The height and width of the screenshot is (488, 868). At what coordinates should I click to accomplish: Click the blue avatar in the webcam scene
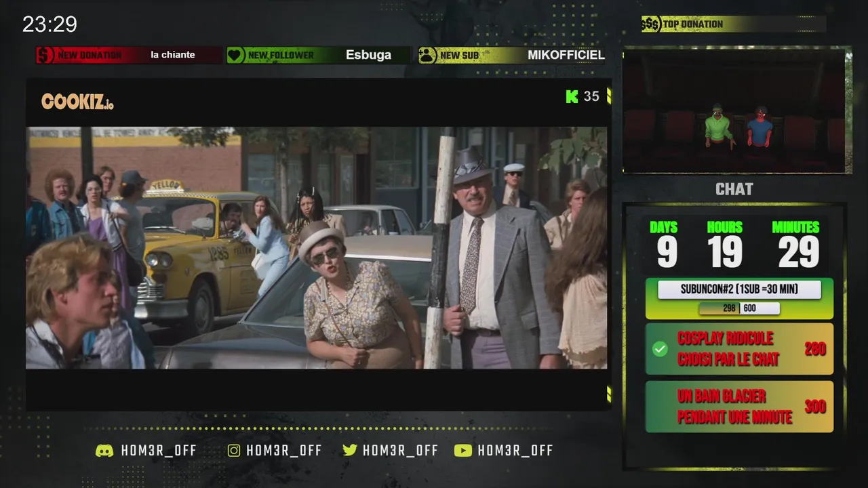[760, 127]
